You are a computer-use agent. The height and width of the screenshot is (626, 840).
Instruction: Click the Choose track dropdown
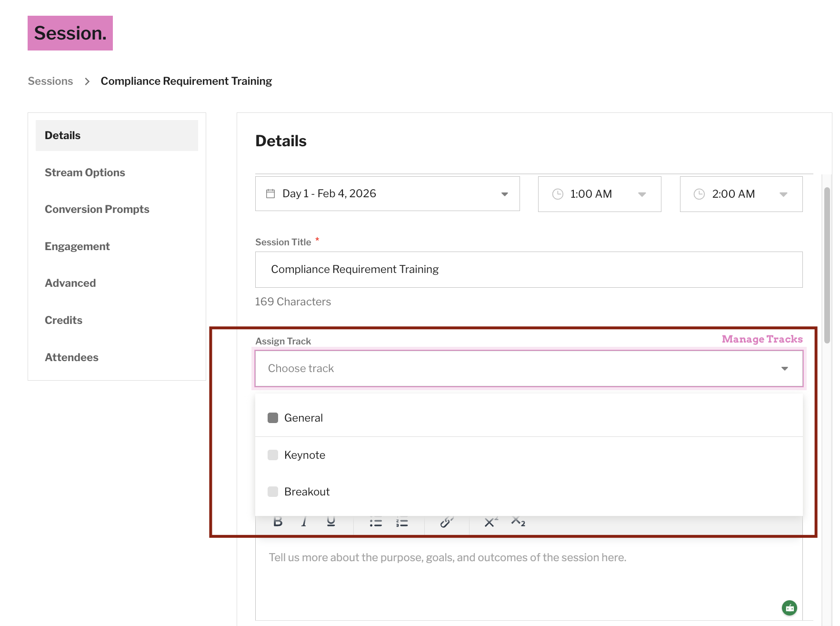[529, 368]
